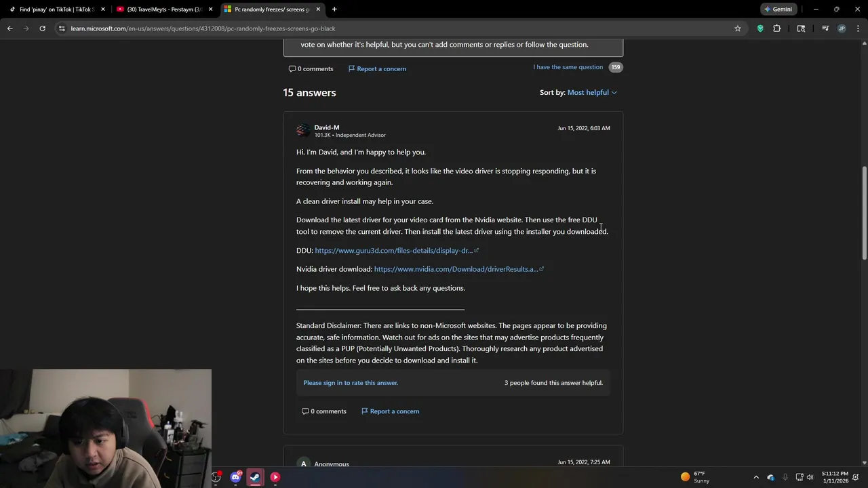Open the guru3d.com DDU link

tap(396, 251)
